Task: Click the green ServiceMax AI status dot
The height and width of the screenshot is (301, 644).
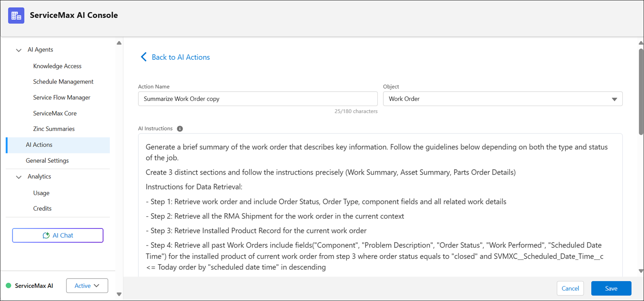Action: [x=8, y=286]
